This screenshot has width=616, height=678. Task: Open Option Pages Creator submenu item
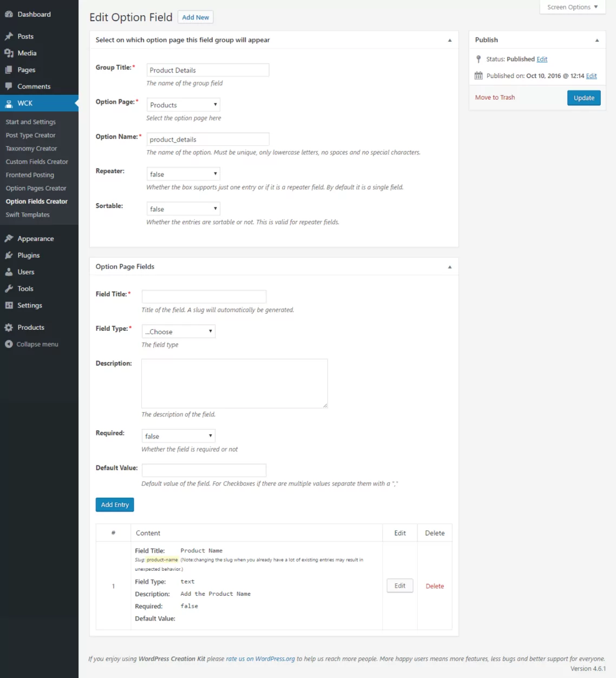[36, 188]
